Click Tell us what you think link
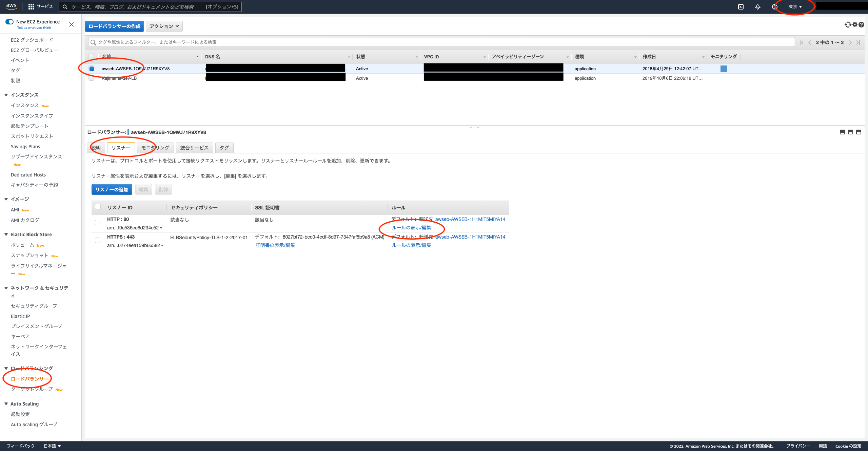The image size is (868, 451). click(x=34, y=28)
